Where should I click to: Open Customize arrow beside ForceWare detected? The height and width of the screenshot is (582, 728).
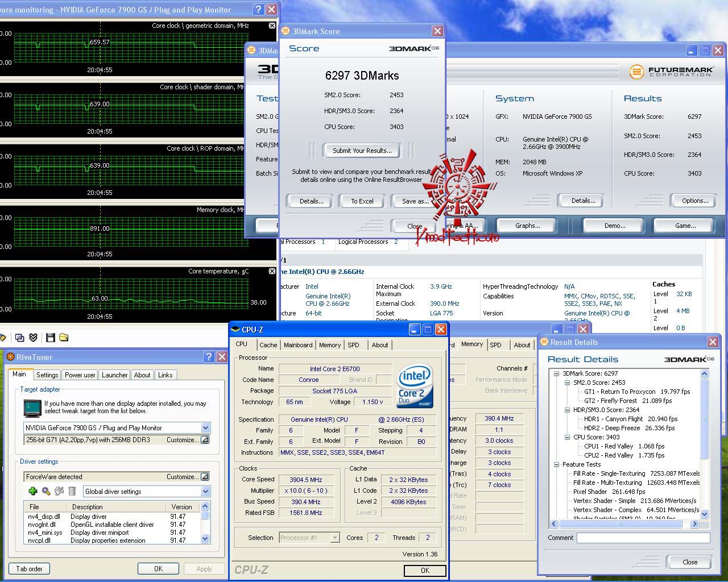tap(205, 477)
